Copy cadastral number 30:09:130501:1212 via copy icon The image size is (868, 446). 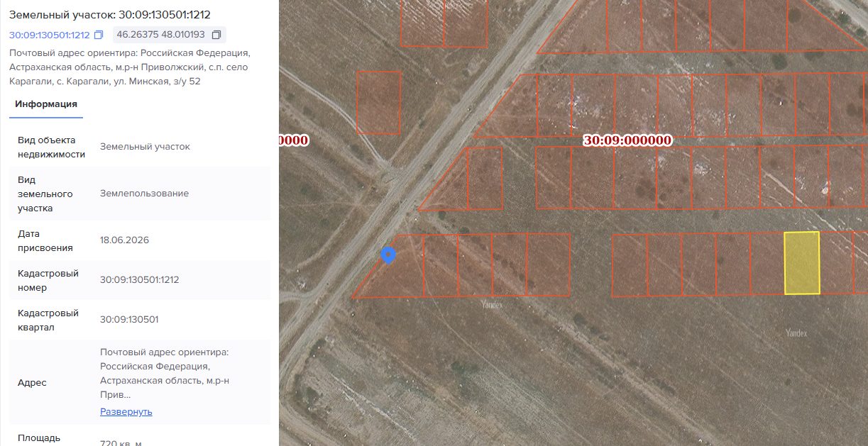coord(99,35)
